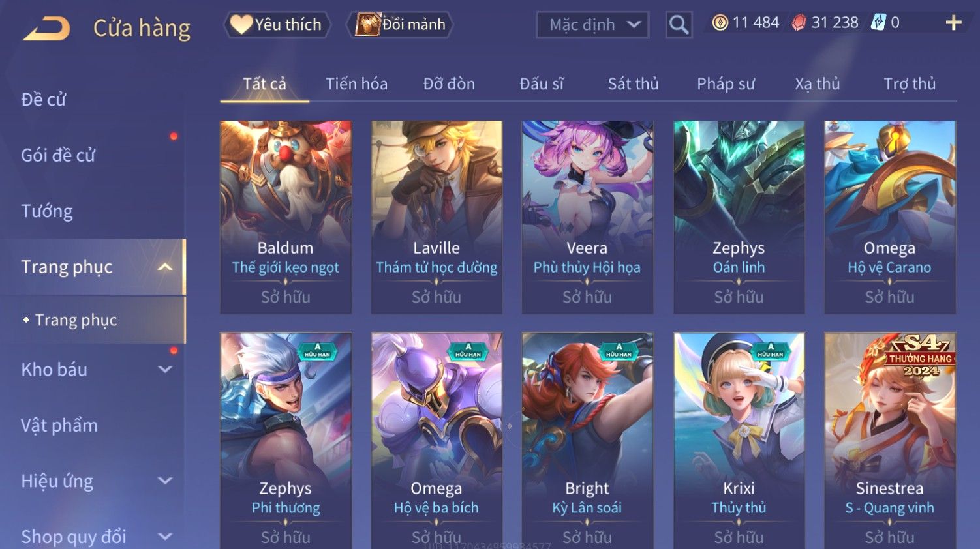Open Tướng in the sidebar
The width and height of the screenshot is (980, 549).
pos(47,211)
